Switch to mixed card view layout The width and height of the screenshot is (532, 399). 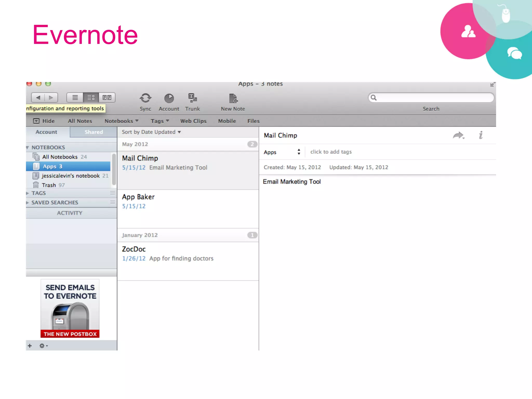107,98
